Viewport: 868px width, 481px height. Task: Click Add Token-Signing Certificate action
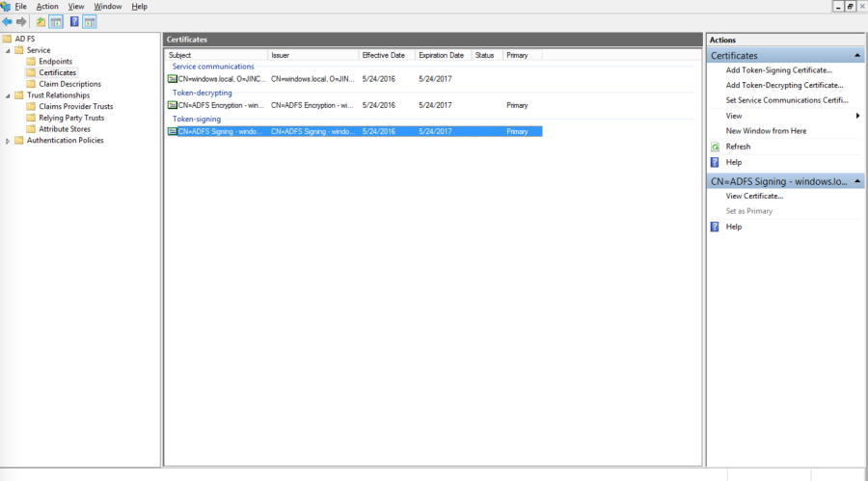click(778, 70)
